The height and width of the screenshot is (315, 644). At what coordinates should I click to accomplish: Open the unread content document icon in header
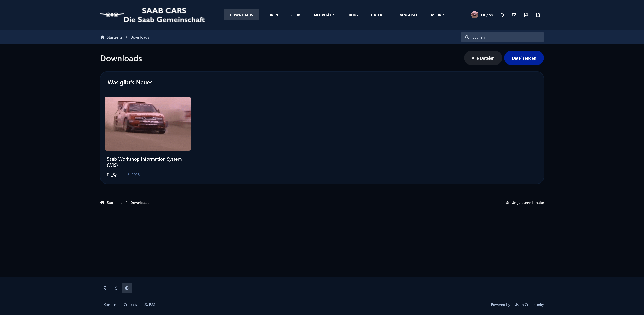point(538,15)
